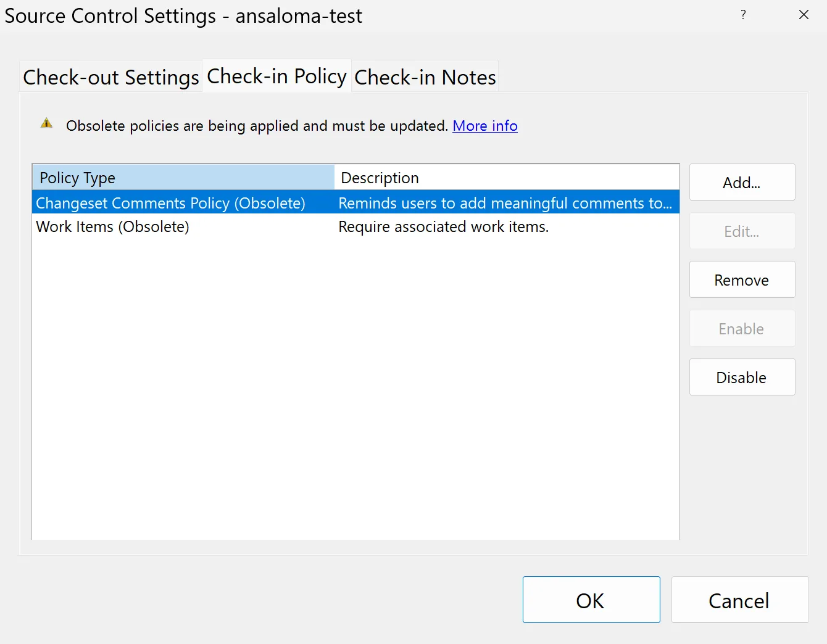The height and width of the screenshot is (644, 827).
Task: Sort by the Policy Type column header
Action: [183, 178]
